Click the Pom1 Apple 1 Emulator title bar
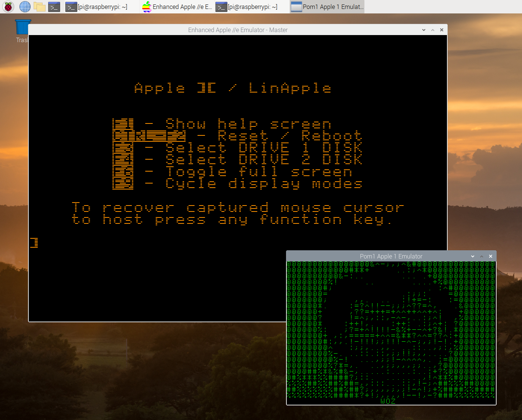This screenshot has width=522, height=420. pos(391,256)
